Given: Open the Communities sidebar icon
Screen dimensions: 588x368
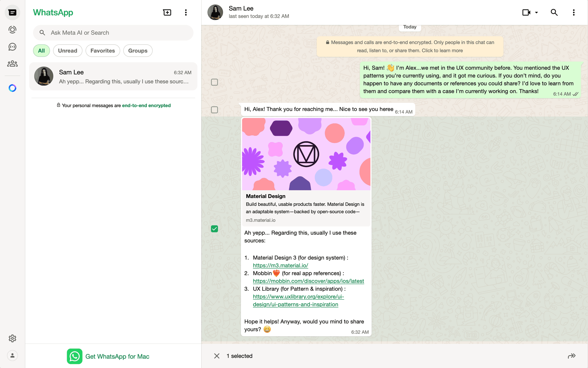Looking at the screenshot, I should point(12,64).
